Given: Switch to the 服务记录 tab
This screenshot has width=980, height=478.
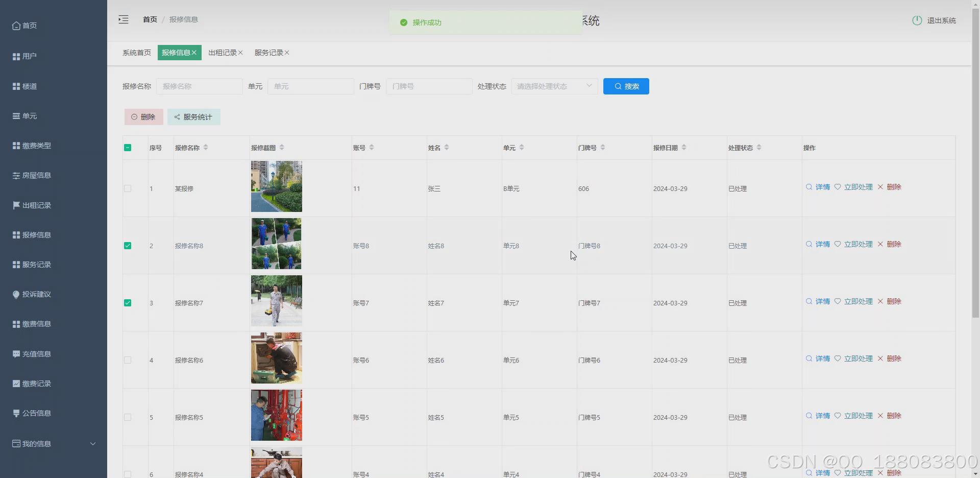Looking at the screenshot, I should tap(269, 53).
